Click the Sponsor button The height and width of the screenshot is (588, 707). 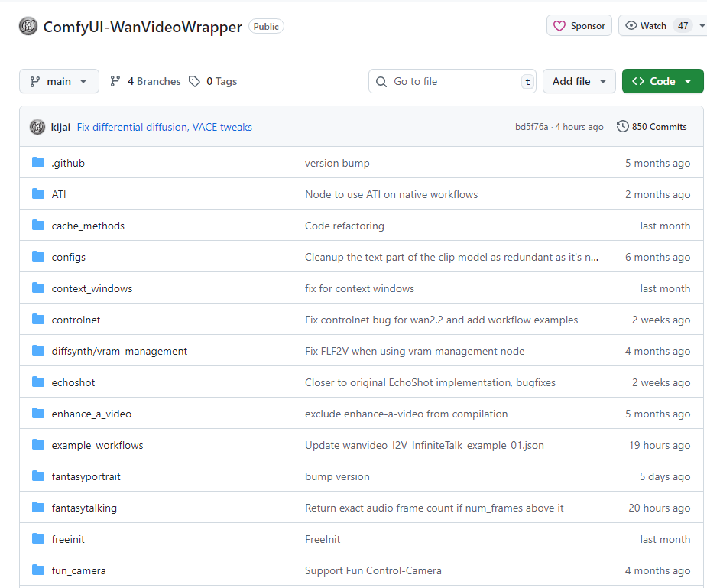579,26
